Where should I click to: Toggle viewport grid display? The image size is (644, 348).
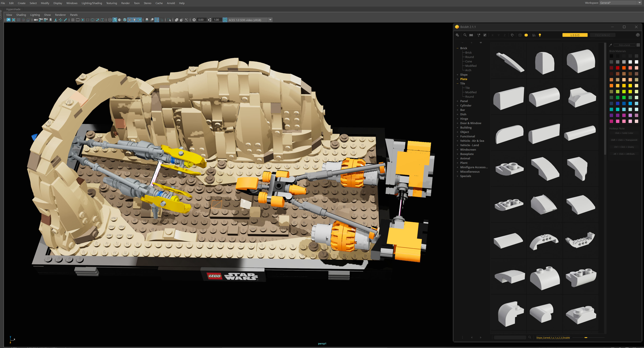point(73,20)
